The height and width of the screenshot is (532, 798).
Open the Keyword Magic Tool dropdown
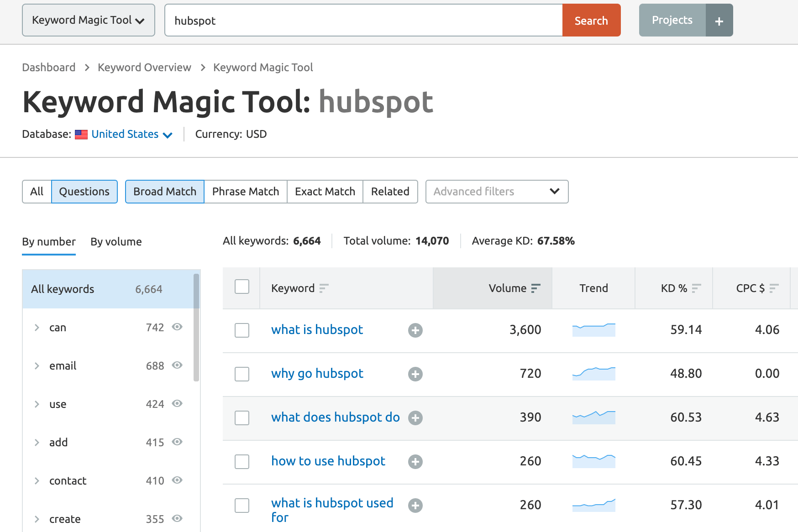click(89, 20)
